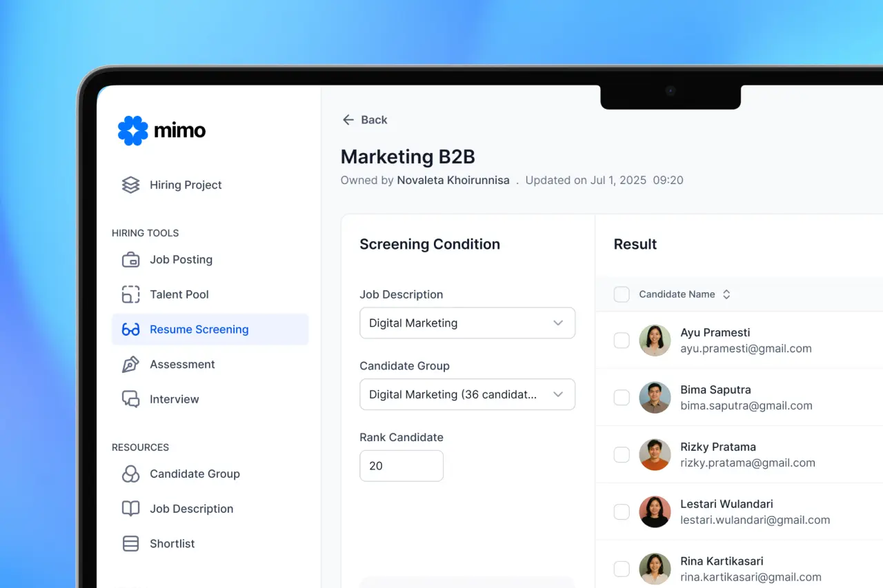Image resolution: width=883 pixels, height=588 pixels.
Task: Check Lestari Wulandari's checkbox
Action: click(622, 512)
